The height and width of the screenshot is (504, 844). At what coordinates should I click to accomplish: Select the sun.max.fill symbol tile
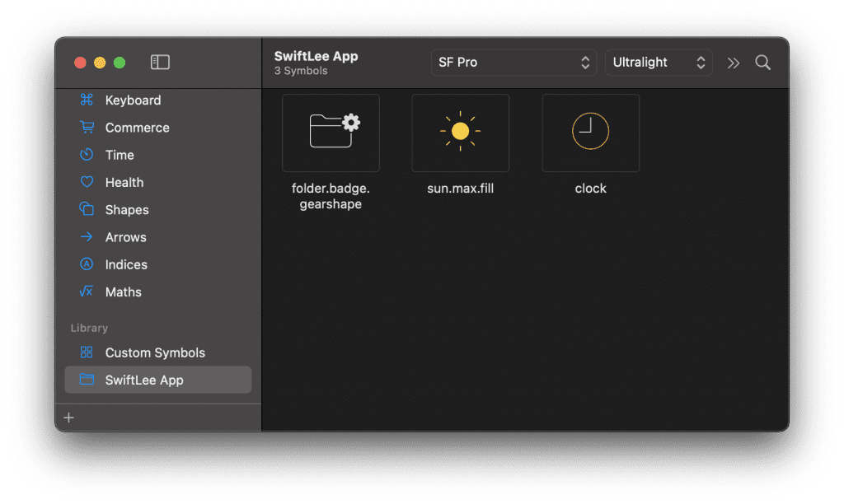coord(460,133)
